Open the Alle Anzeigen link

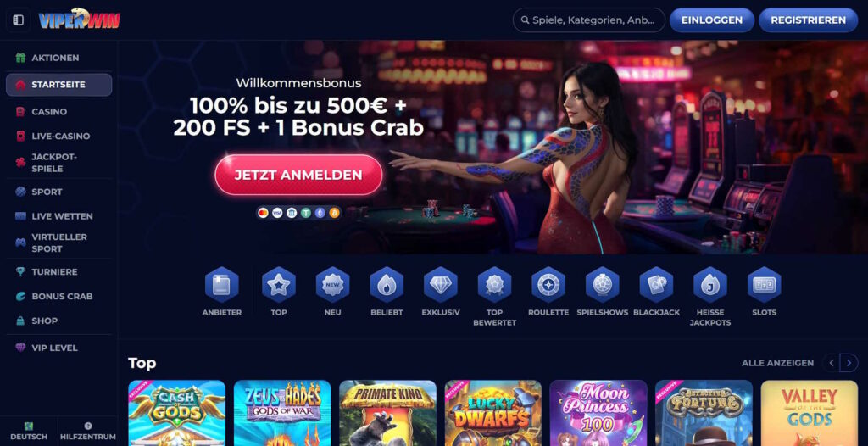777,363
